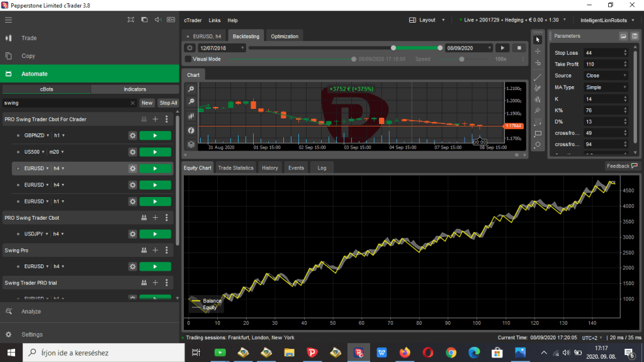Screen dimensions: 644x362
Task: Open the Source dropdown
Action: coord(606,76)
